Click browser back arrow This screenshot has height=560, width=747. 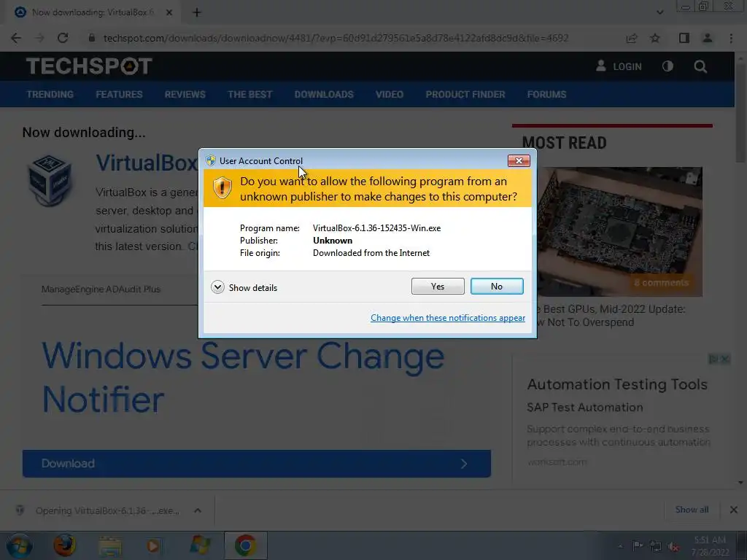[x=16, y=38]
